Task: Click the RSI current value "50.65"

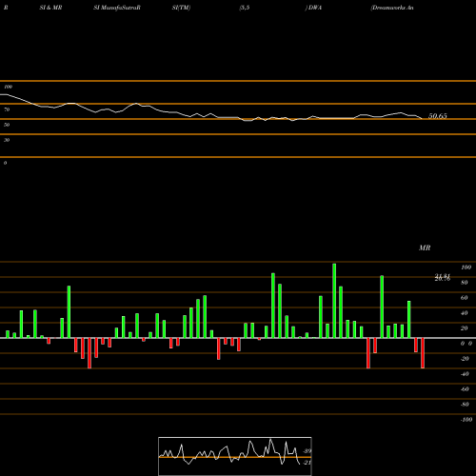Action: (438, 116)
